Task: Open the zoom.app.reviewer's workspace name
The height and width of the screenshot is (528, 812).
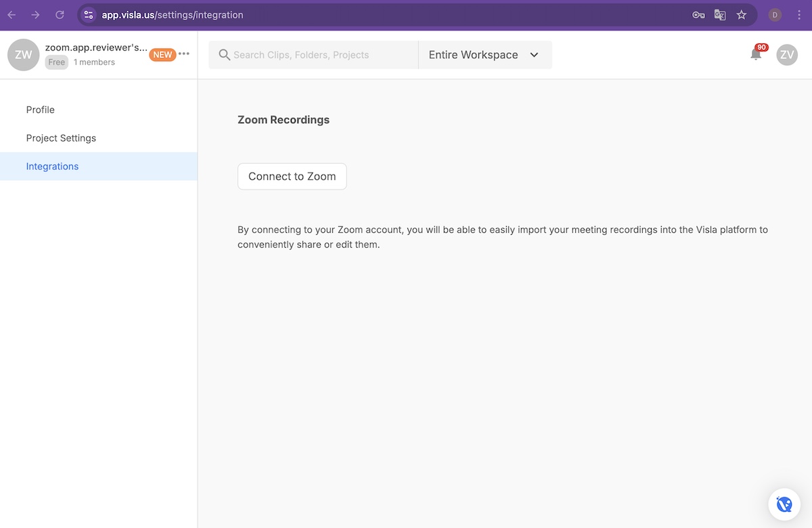Action: point(96,47)
